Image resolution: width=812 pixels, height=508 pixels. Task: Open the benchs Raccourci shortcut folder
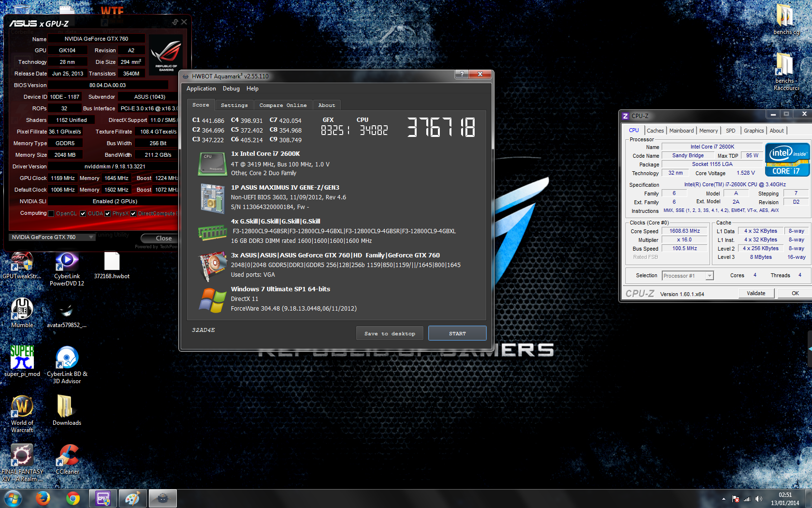coord(786,72)
